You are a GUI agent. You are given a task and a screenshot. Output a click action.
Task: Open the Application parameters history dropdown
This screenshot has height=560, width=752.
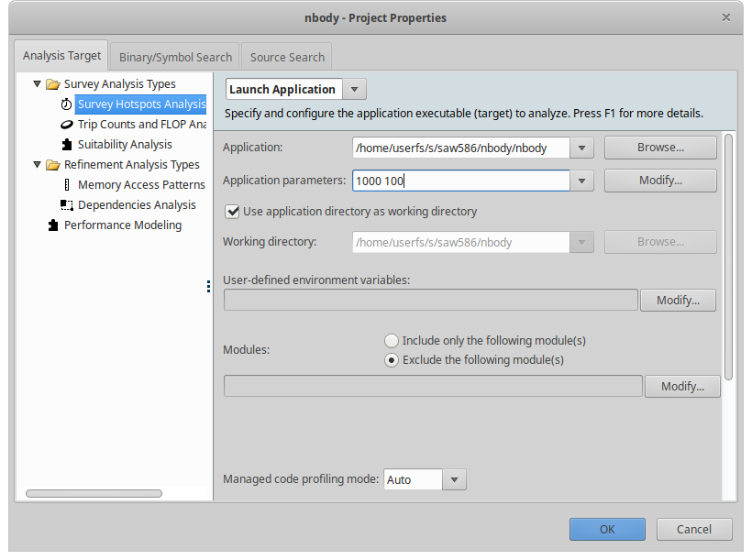581,181
